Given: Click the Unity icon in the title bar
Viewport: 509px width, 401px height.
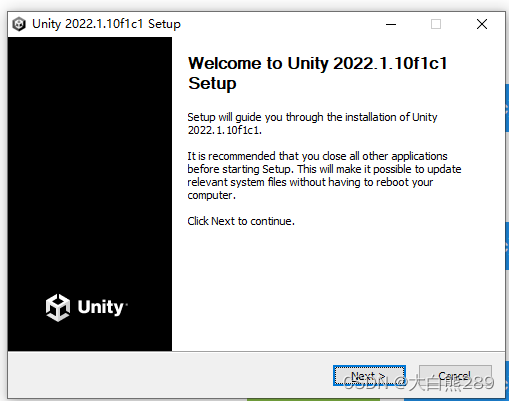Looking at the screenshot, I should (19, 24).
